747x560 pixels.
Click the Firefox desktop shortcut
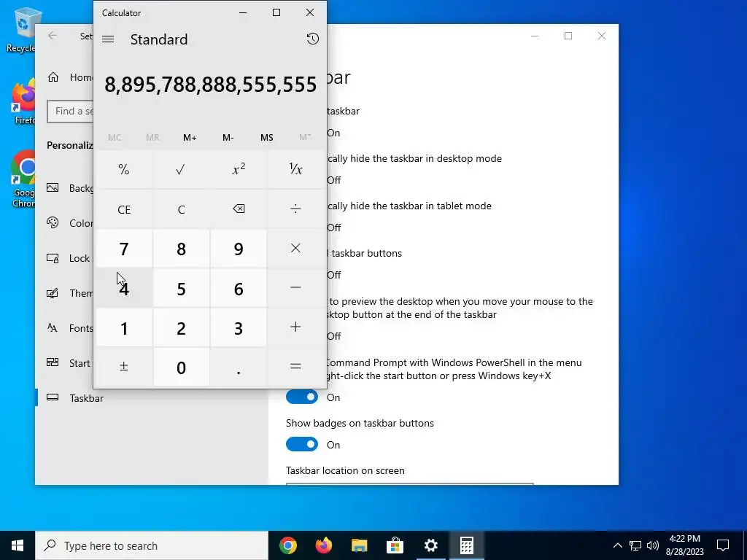23,101
